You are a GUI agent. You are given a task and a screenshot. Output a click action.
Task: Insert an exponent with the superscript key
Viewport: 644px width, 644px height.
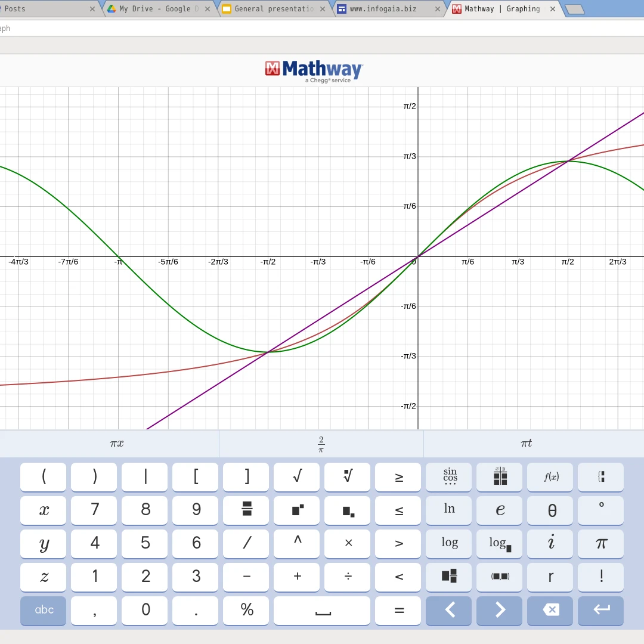tap(296, 510)
